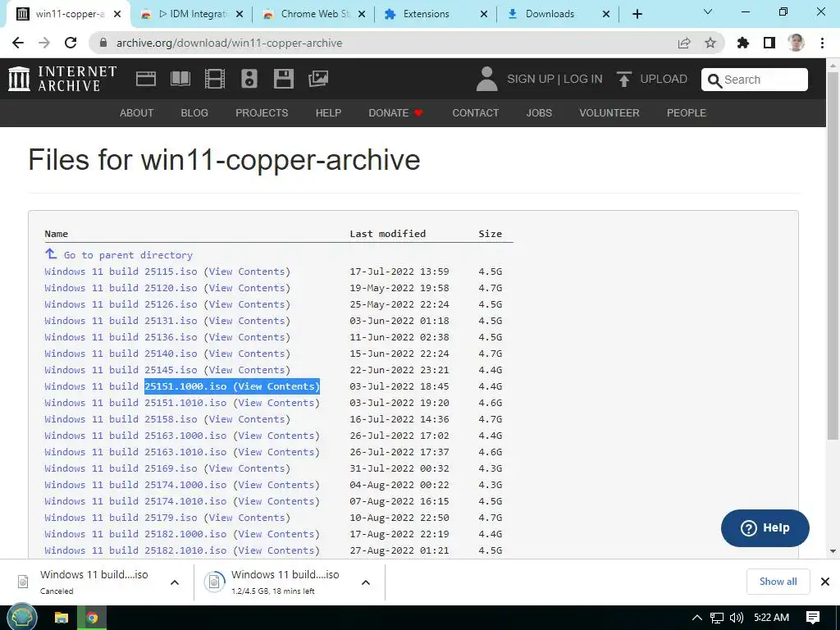Open the PROJECTS menu item

[x=262, y=113]
